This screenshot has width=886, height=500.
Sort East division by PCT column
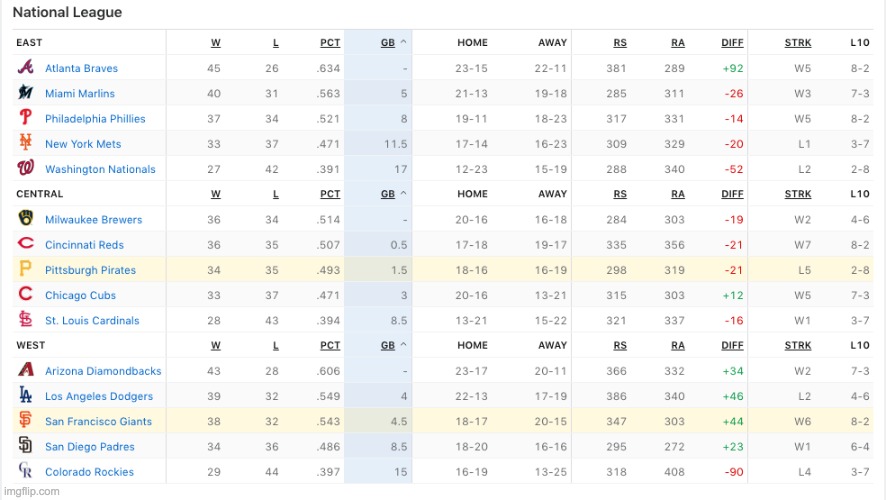point(330,43)
